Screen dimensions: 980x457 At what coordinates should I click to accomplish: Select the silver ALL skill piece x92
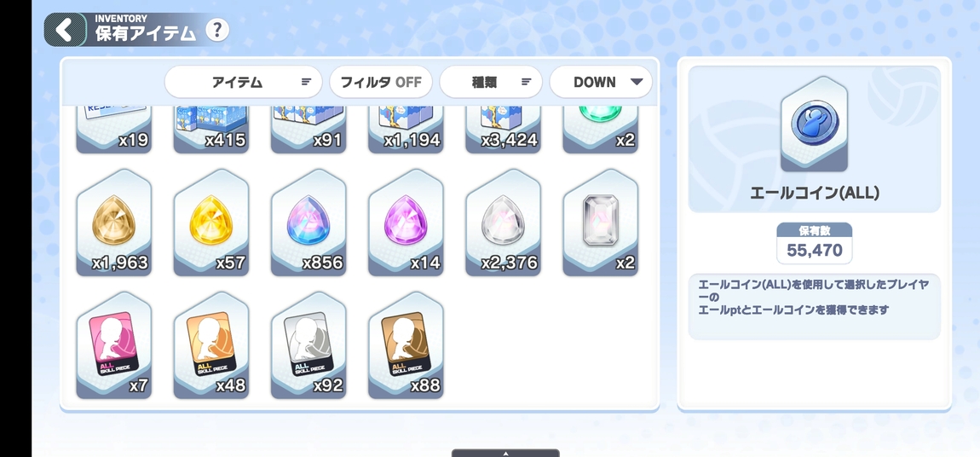[308, 345]
